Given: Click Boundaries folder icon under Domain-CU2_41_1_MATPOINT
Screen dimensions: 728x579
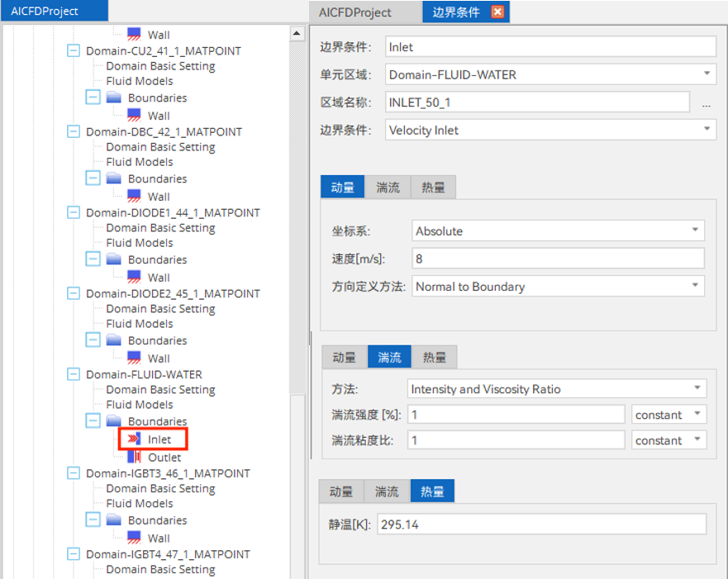Looking at the screenshot, I should pyautogui.click(x=114, y=97).
